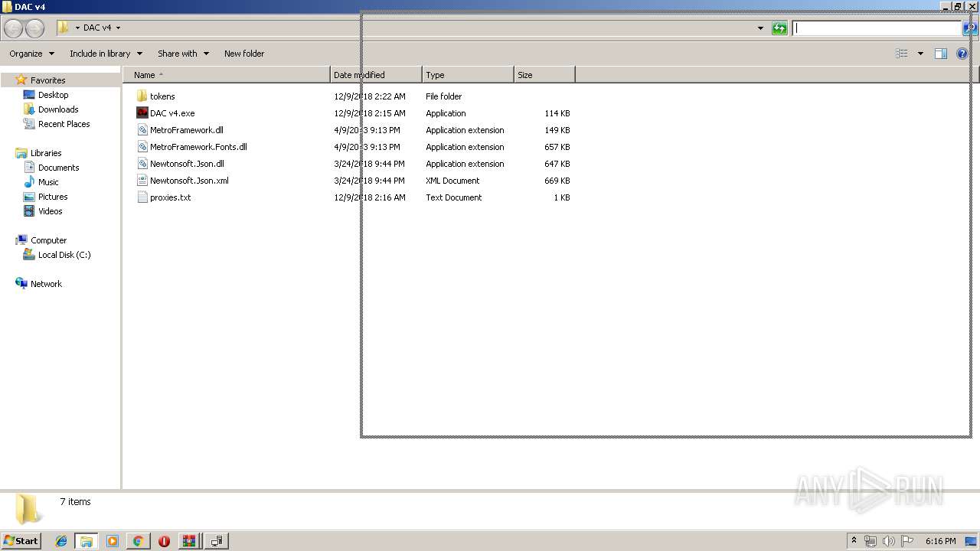Image resolution: width=980 pixels, height=551 pixels.
Task: Open the Share with dropdown
Action: 183,54
